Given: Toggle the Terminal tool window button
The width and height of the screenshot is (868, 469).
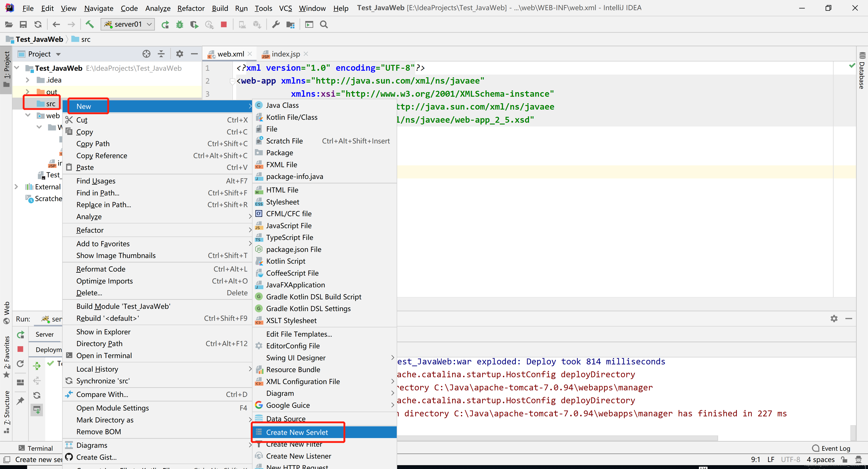Looking at the screenshot, I should tap(36, 448).
